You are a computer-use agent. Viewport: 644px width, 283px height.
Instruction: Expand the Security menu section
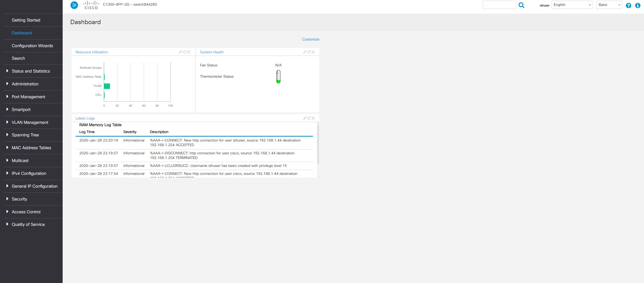(19, 199)
